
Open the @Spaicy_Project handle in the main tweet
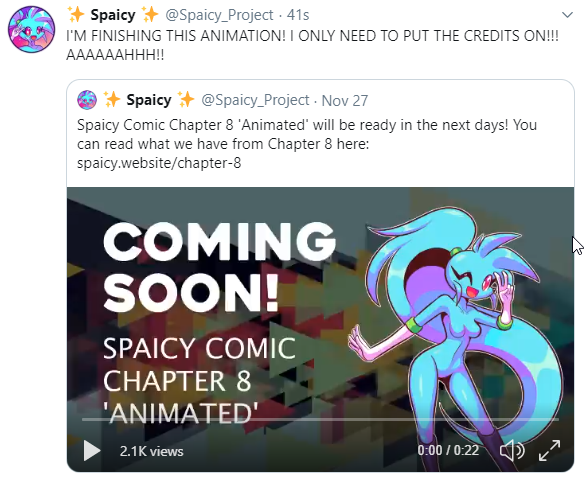click(x=219, y=15)
